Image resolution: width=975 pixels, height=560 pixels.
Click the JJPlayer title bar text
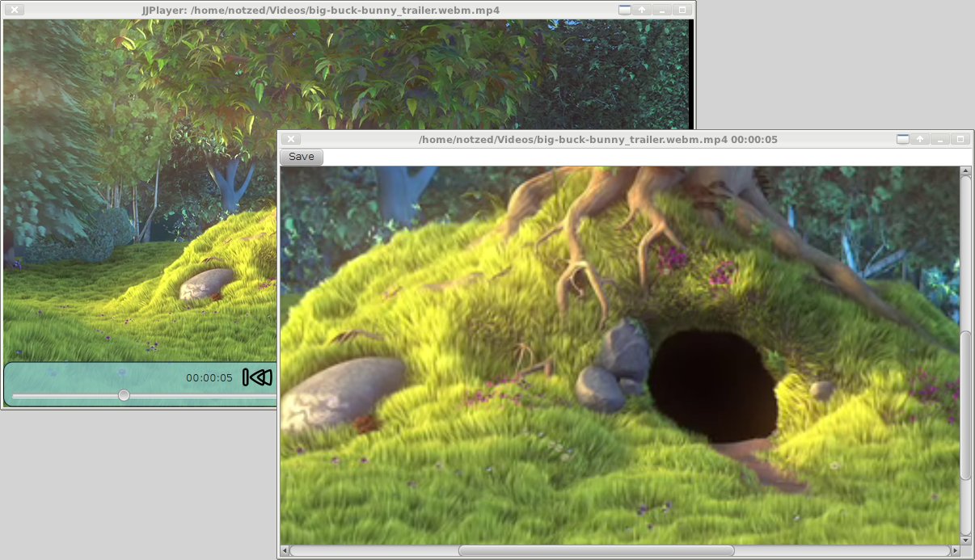pos(320,11)
